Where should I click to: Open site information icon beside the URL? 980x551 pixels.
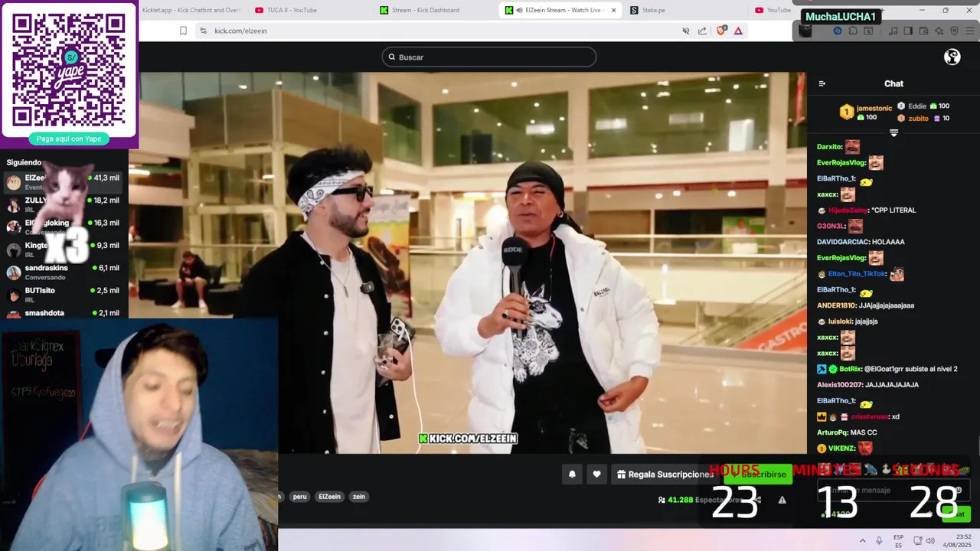tap(203, 31)
